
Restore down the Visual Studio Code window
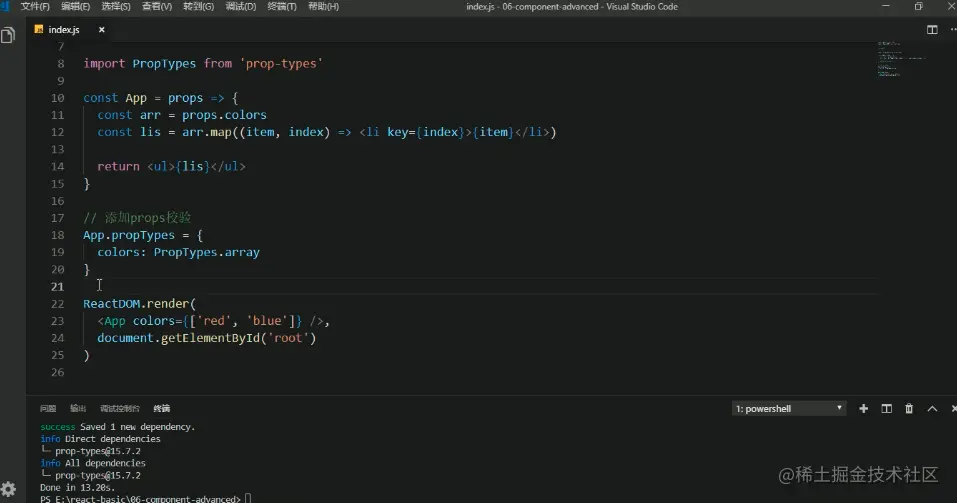919,6
